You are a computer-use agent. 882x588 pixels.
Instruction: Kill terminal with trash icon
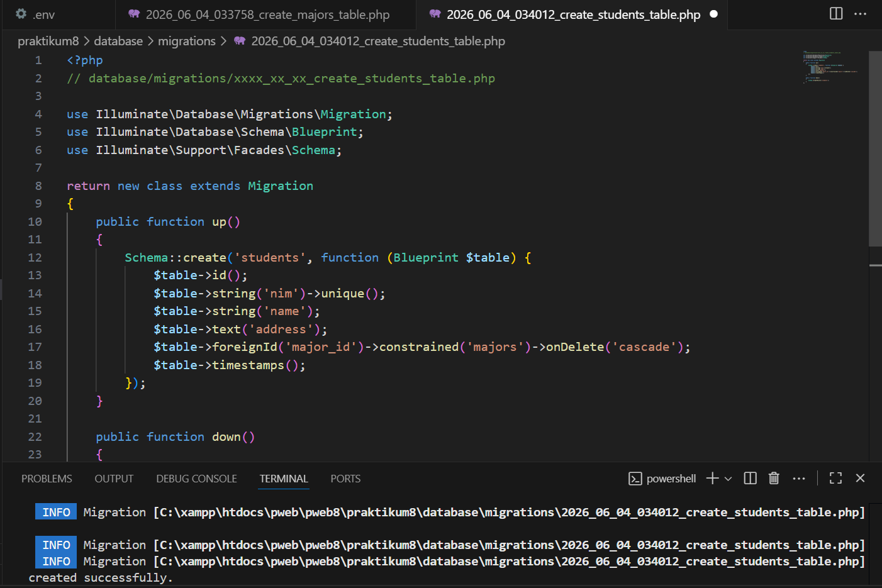pyautogui.click(x=774, y=479)
